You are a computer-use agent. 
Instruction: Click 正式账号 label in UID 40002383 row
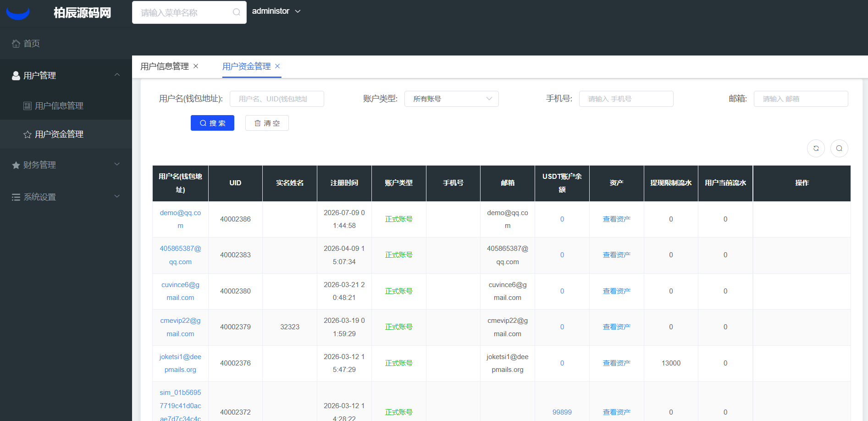point(398,255)
